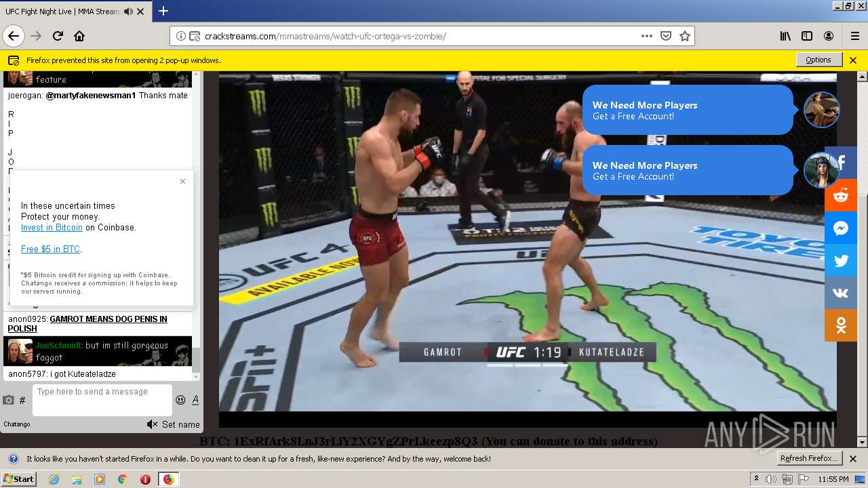Reload the current page
868x488 pixels.
[x=58, y=36]
